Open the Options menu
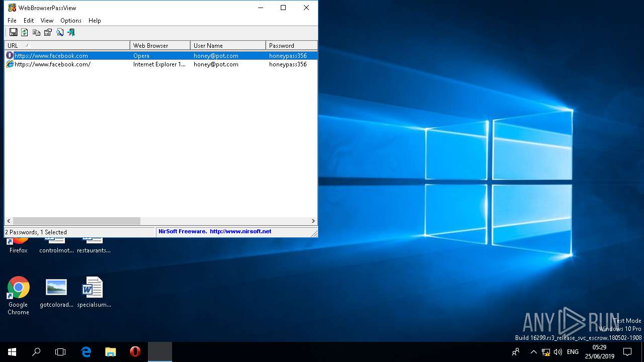The width and height of the screenshot is (644, 362). click(x=71, y=21)
